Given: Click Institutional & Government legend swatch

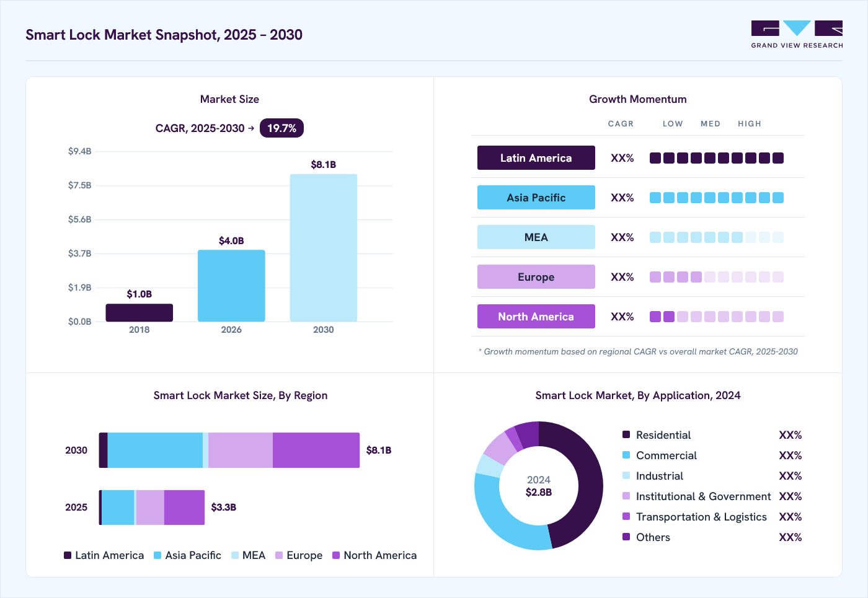Looking at the screenshot, I should click(626, 496).
